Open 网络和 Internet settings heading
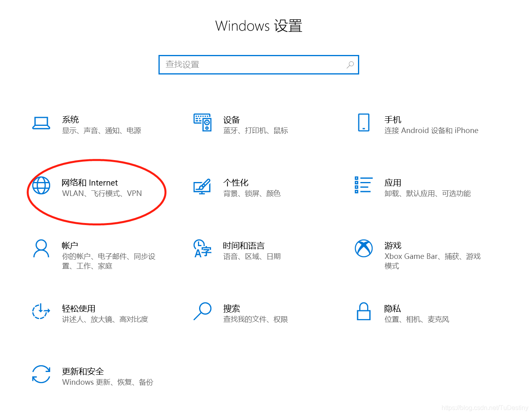This screenshot has width=532, height=415. [x=90, y=183]
